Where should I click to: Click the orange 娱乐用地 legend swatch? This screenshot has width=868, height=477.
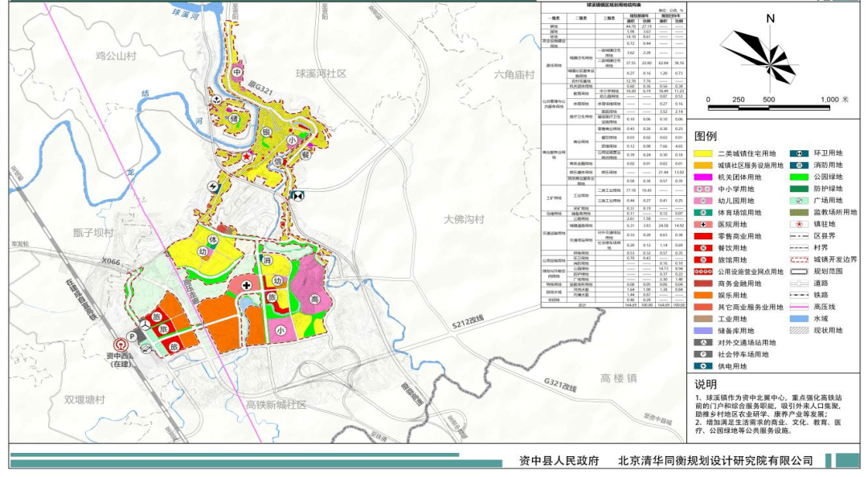click(x=703, y=296)
